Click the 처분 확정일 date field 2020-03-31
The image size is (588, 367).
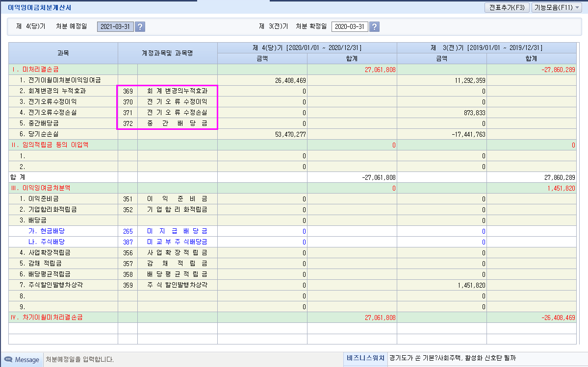[349, 26]
